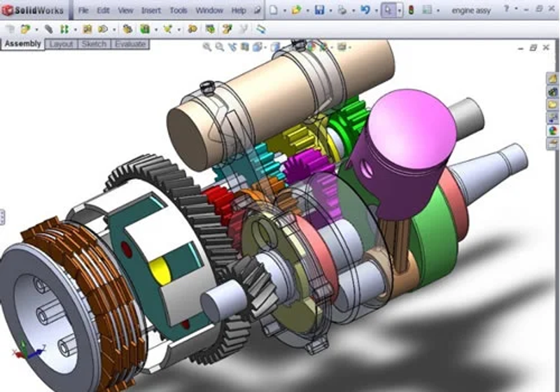
Task: Click the Zoom to Fit magnifier icon
Action: click(207, 47)
